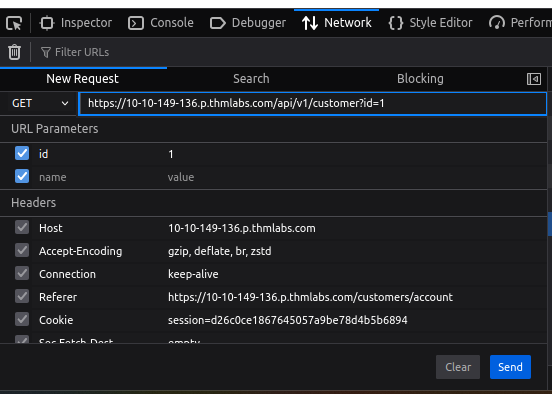Click the Style Editor braces icon
The image size is (552, 394).
pos(396,23)
